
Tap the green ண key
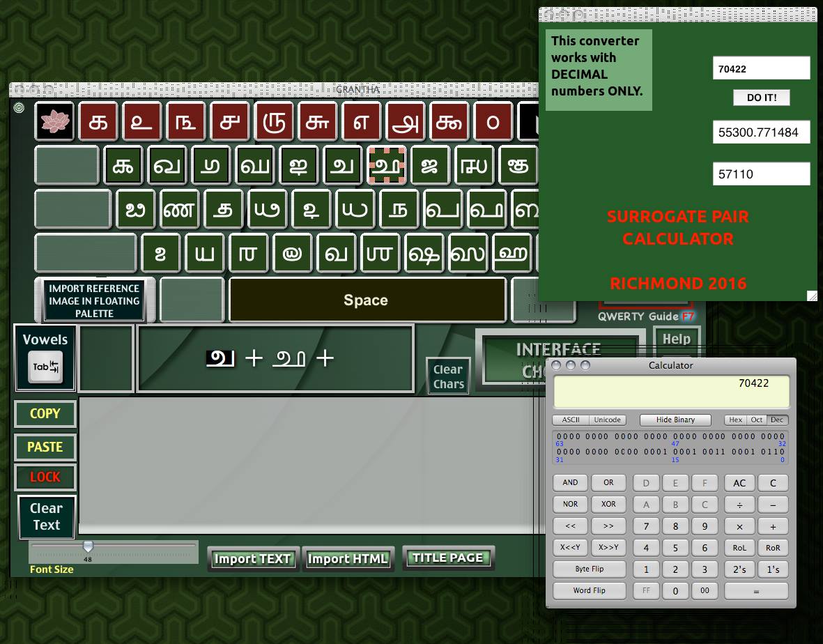tap(180, 209)
